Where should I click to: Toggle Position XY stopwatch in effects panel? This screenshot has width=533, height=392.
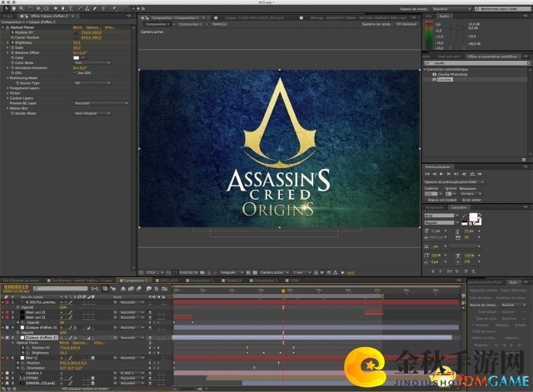(x=12, y=32)
